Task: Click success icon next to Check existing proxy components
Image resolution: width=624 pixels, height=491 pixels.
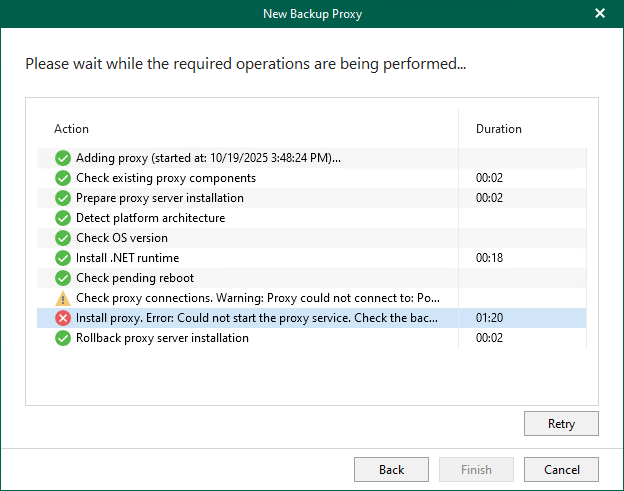Action: click(x=63, y=178)
